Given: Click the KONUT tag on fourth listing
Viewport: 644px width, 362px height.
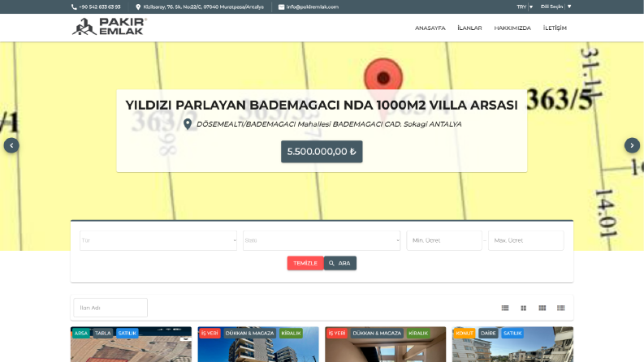Looking at the screenshot, I should (465, 334).
